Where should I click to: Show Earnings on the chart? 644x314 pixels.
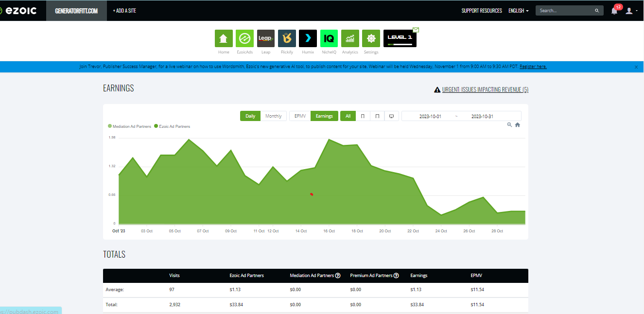(x=324, y=116)
